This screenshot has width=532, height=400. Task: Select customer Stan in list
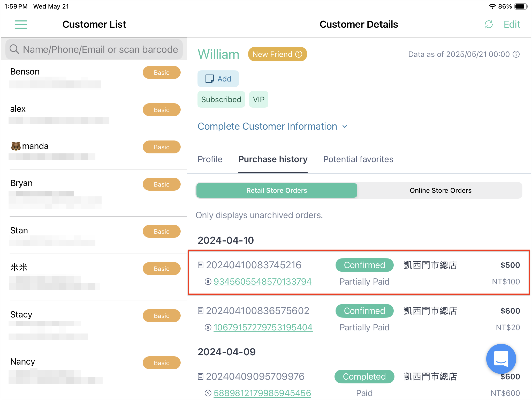point(94,235)
